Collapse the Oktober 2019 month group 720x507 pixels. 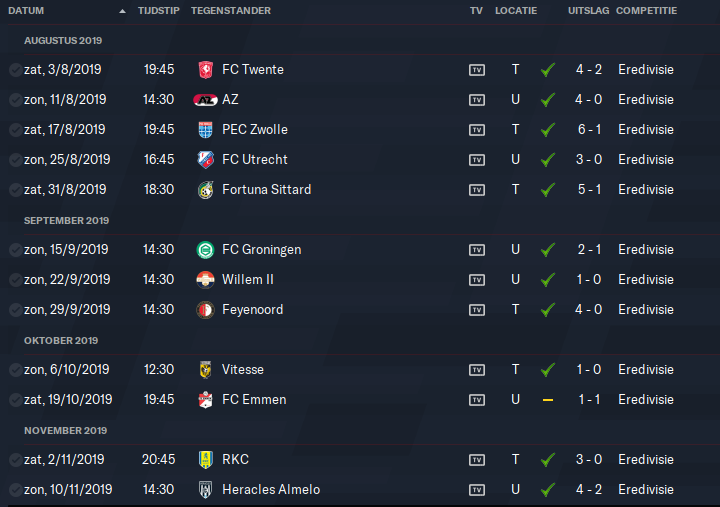[61, 340]
